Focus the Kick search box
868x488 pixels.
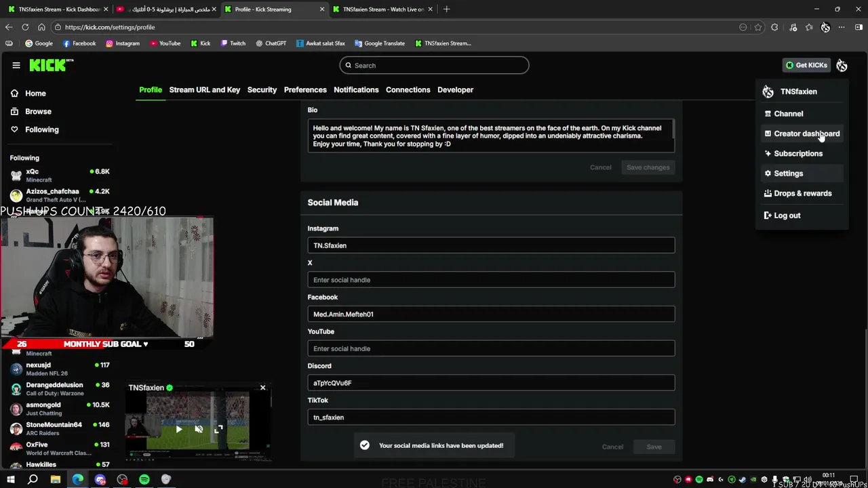[x=434, y=65]
